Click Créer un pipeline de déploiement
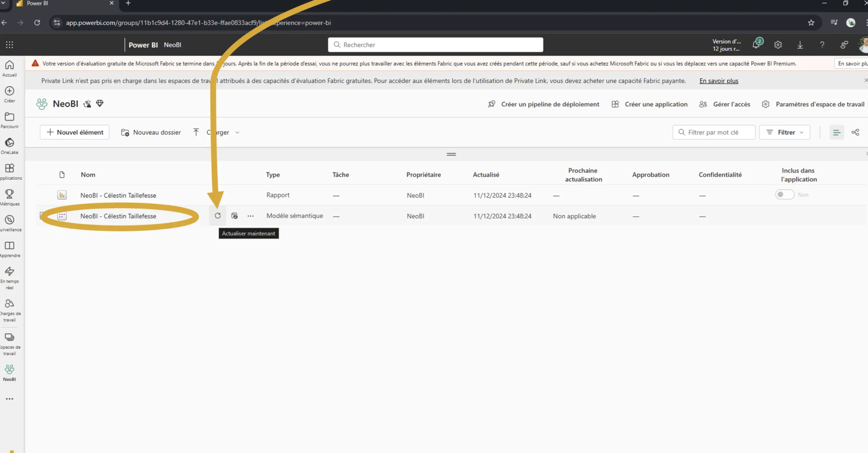868x453 pixels. tap(543, 104)
